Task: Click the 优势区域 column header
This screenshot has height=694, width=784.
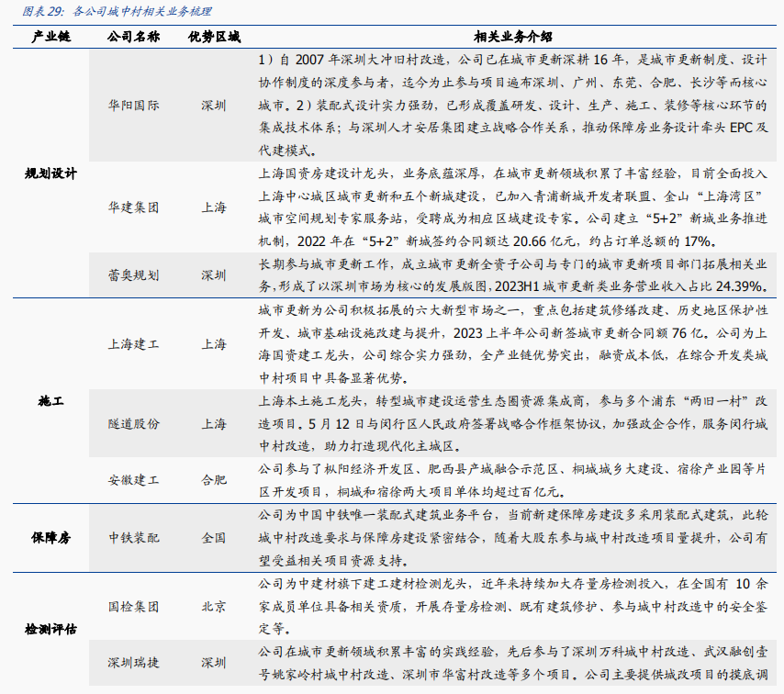Action: [x=214, y=37]
